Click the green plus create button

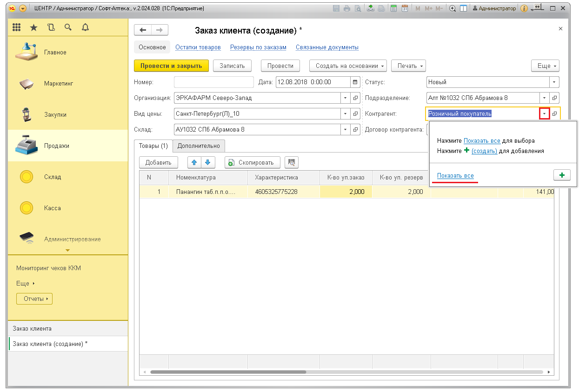(x=562, y=175)
